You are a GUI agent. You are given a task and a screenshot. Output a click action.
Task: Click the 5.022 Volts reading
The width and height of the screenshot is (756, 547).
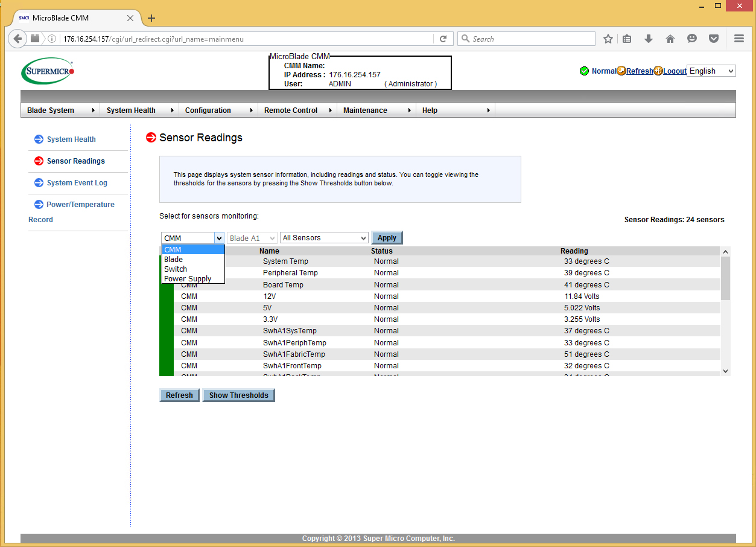582,308
